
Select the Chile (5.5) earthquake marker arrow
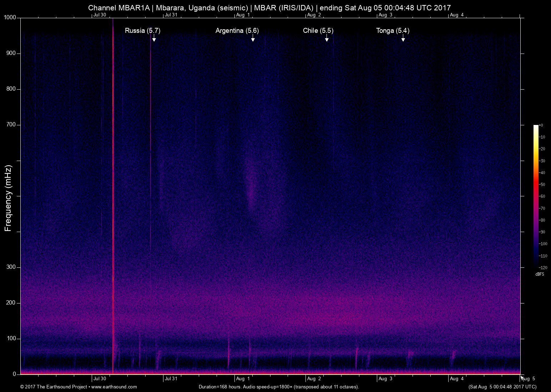pyautogui.click(x=327, y=39)
